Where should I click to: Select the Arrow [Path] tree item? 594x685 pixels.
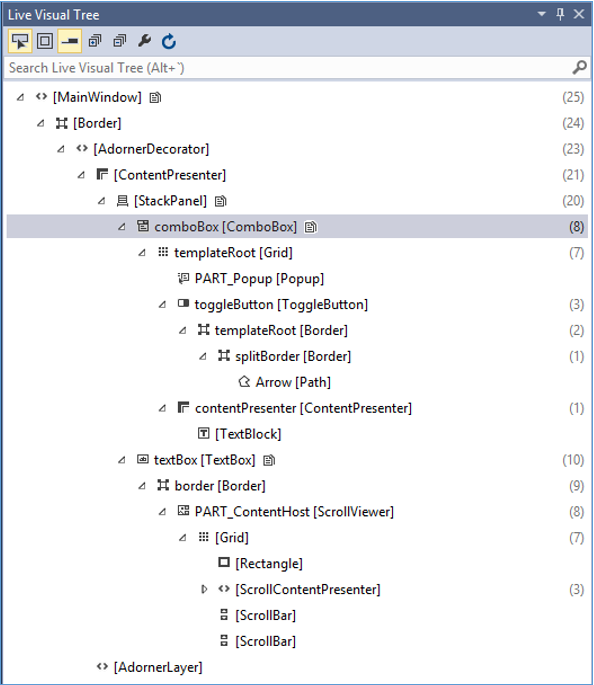[x=293, y=382]
